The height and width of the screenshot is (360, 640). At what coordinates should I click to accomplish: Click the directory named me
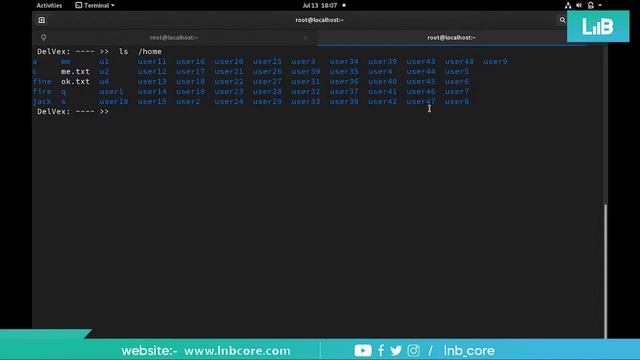[x=66, y=62]
